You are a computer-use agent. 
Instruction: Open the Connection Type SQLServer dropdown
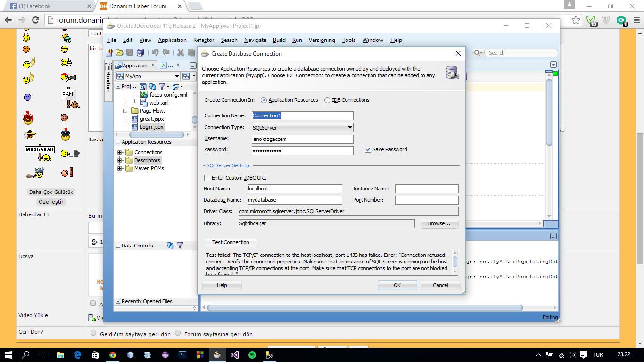(x=302, y=127)
